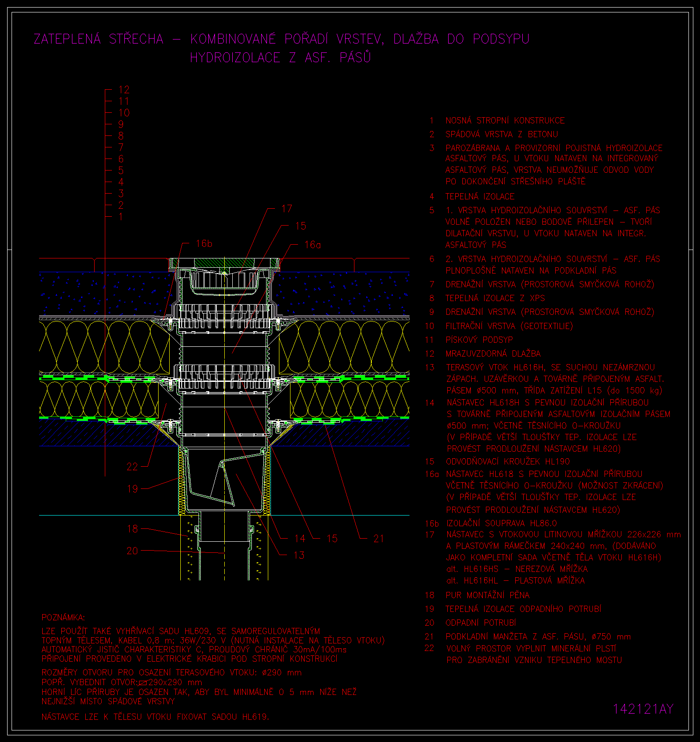700x742 pixels.
Task: Click legend item 9 'DRENÁŽNÍ VRSTVA' text
Action: 481,312
